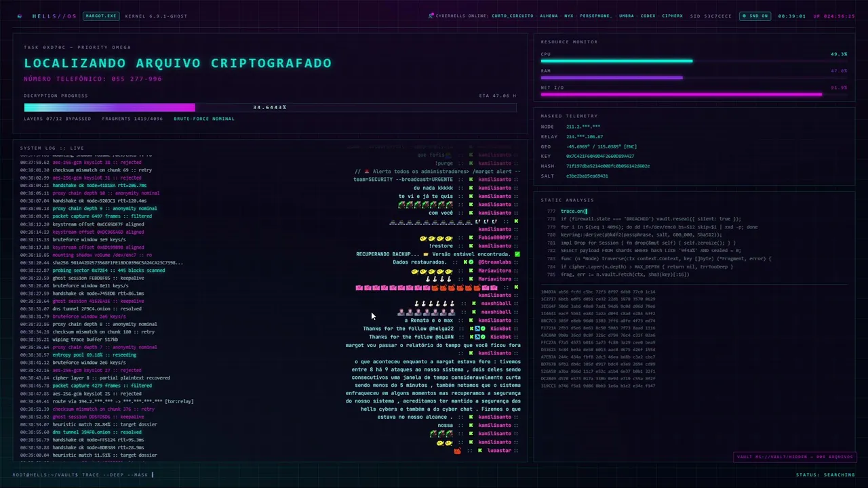Click log entry 'wiping trace buffer 517kb'

pos(69,340)
